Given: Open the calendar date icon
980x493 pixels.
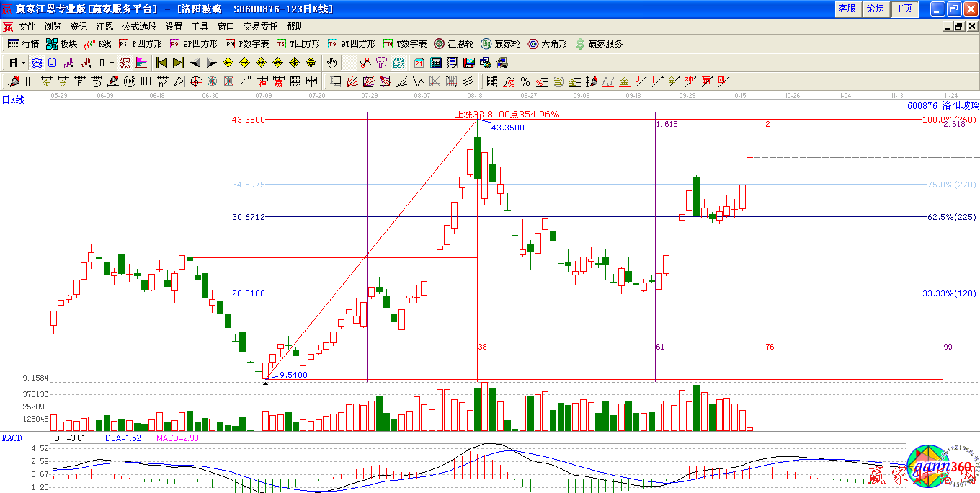Looking at the screenshot, I should coord(419,63).
